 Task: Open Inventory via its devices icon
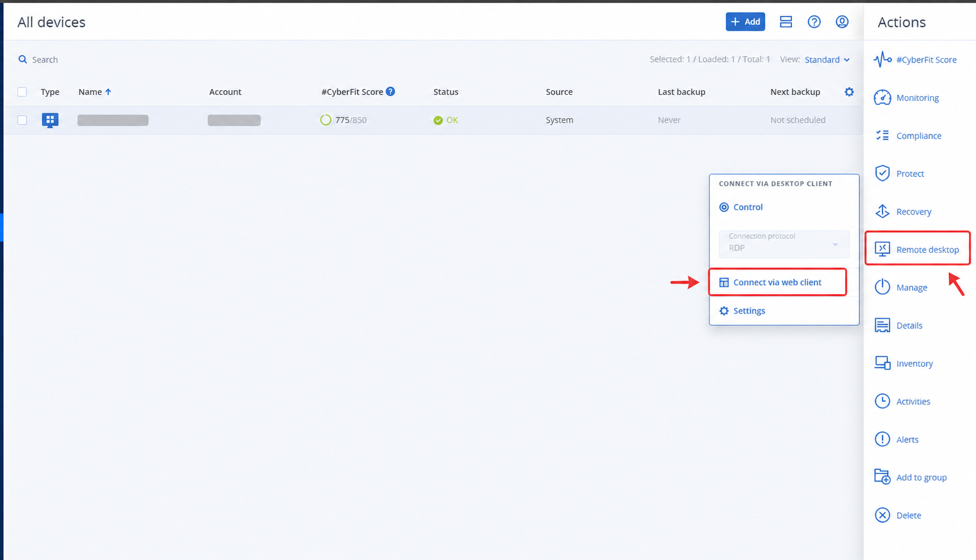pyautogui.click(x=882, y=363)
